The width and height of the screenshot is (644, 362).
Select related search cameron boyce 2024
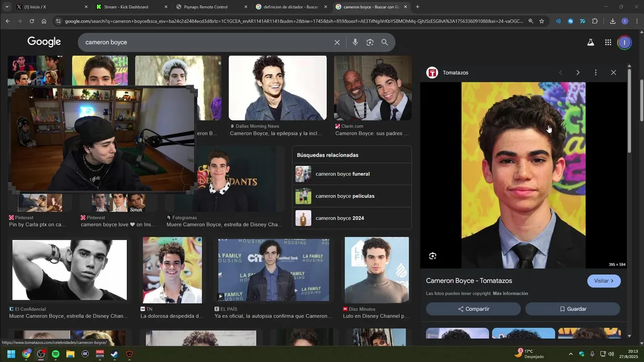click(x=352, y=218)
